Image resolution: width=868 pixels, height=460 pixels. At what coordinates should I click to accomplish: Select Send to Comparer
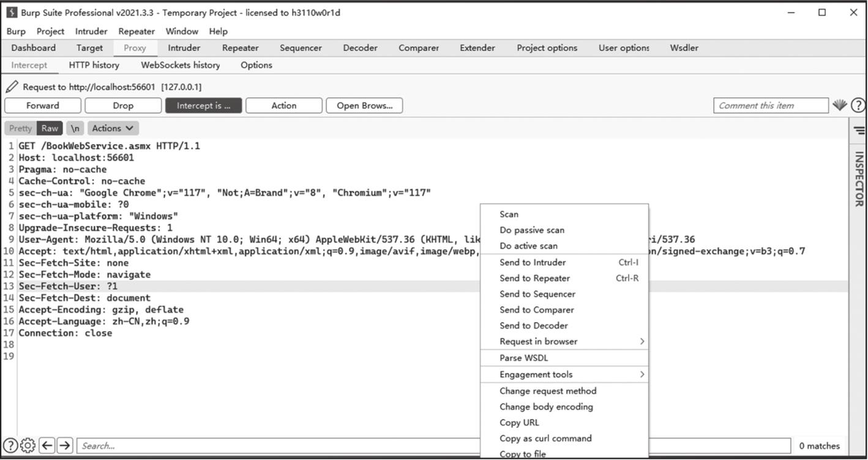click(564, 310)
